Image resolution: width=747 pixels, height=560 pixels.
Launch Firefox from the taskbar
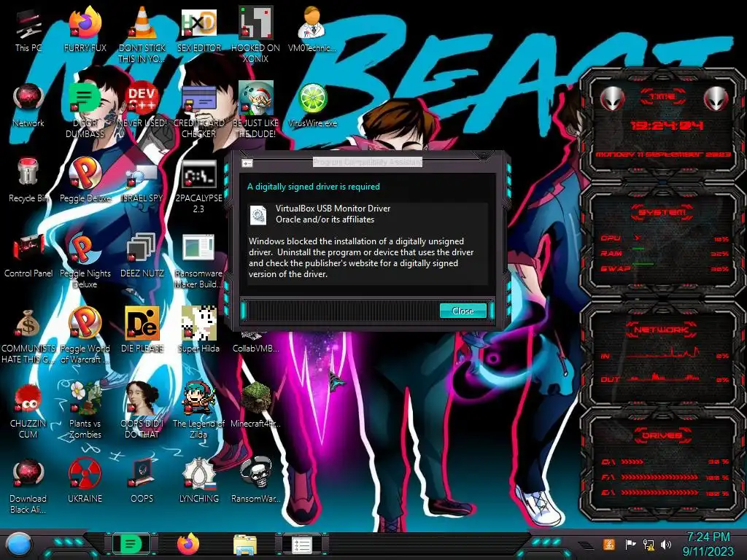tap(188, 544)
